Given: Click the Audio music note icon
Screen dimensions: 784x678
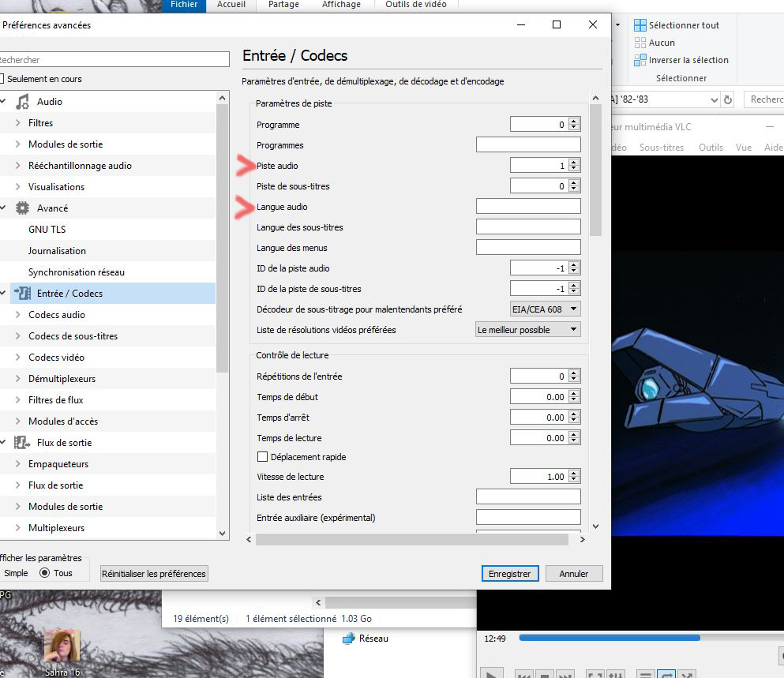Looking at the screenshot, I should pyautogui.click(x=22, y=102).
